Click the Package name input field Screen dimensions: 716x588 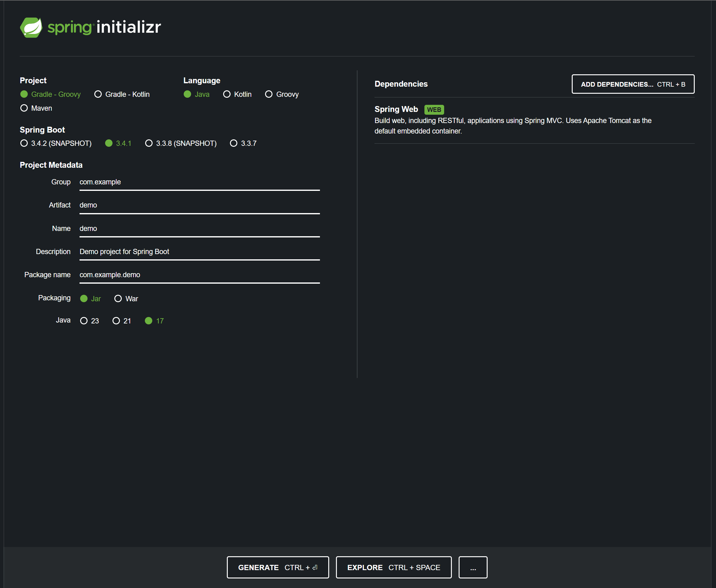[199, 275]
